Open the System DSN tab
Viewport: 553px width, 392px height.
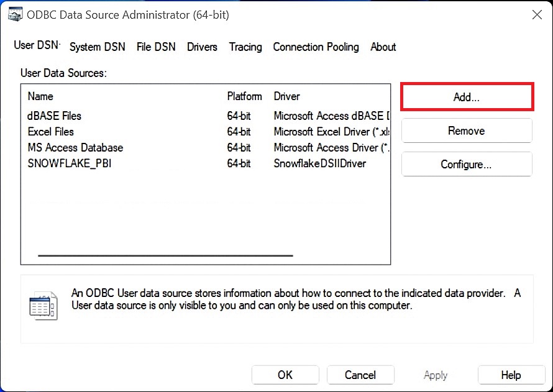98,47
